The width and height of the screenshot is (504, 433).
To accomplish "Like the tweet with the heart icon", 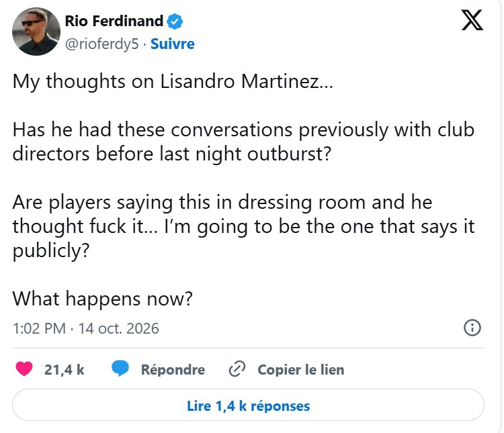I will pos(24,369).
